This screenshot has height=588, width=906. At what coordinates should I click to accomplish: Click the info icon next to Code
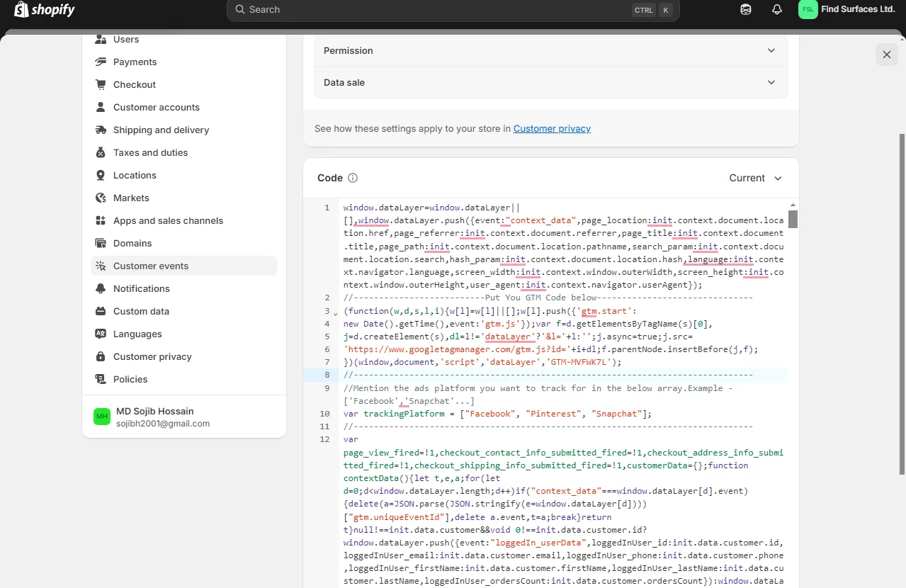353,178
